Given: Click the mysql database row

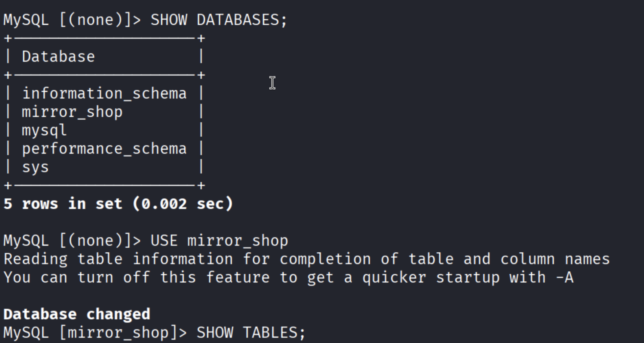Looking at the screenshot, I should [x=44, y=130].
